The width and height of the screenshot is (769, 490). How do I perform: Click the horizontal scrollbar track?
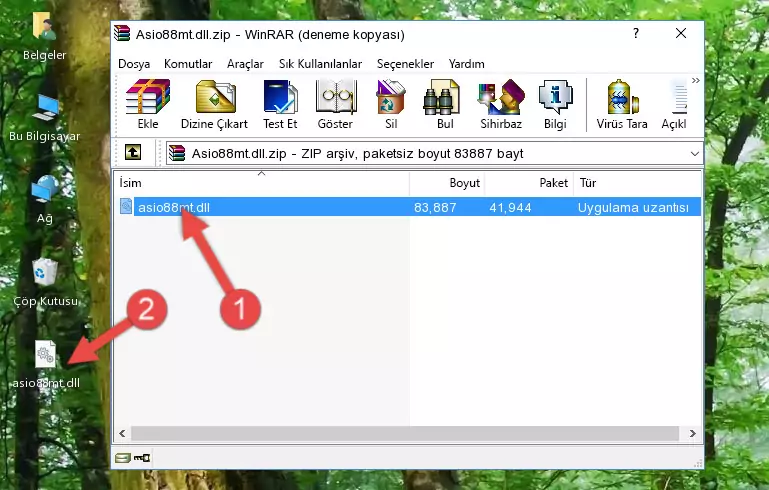[405, 433]
